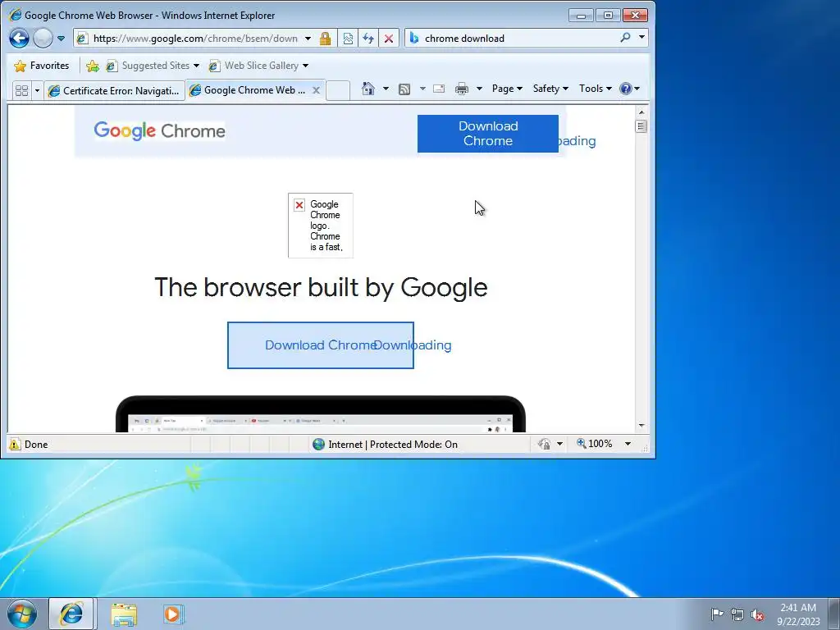Screen dimensions: 840x630
Task: Expand the address bar autocomplete dropdown
Action: click(x=308, y=39)
